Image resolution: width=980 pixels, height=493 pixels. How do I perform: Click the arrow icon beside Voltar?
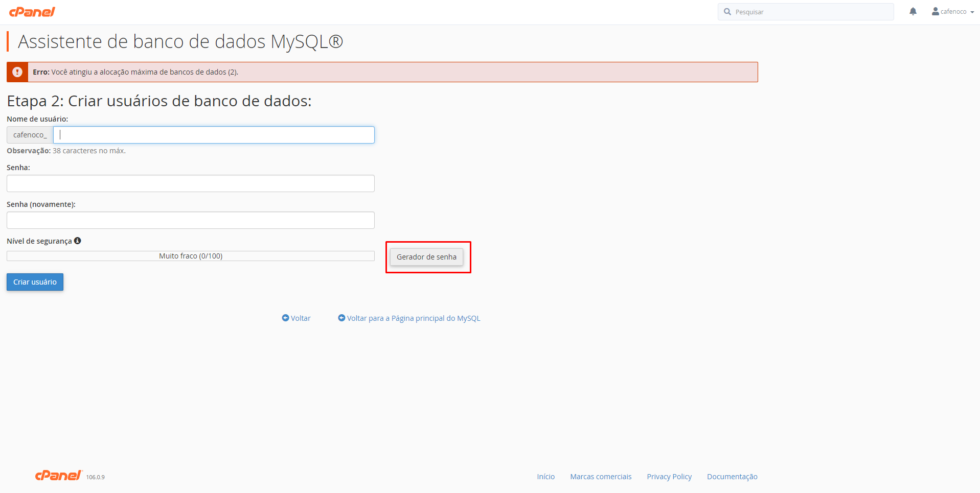click(286, 318)
